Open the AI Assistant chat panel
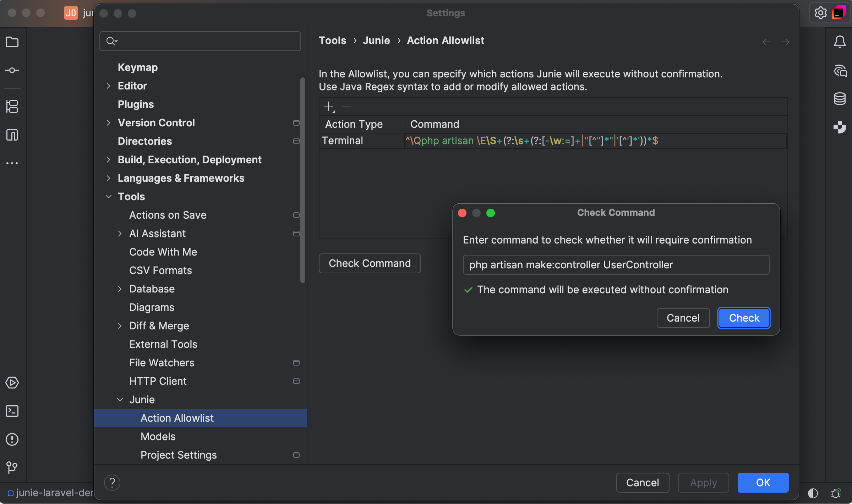 coord(840,70)
